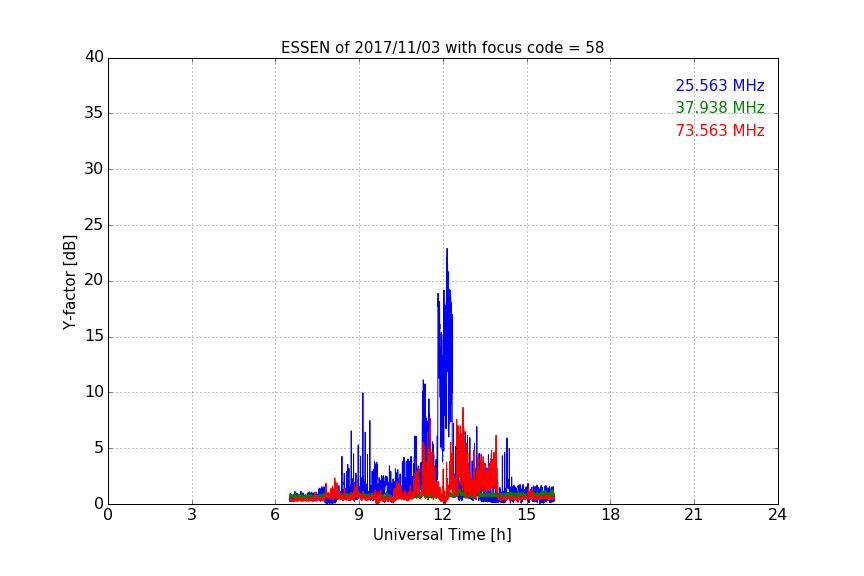The image size is (864, 576).
Task: Click the tallest blue peak near 23 dB
Action: pos(447,250)
